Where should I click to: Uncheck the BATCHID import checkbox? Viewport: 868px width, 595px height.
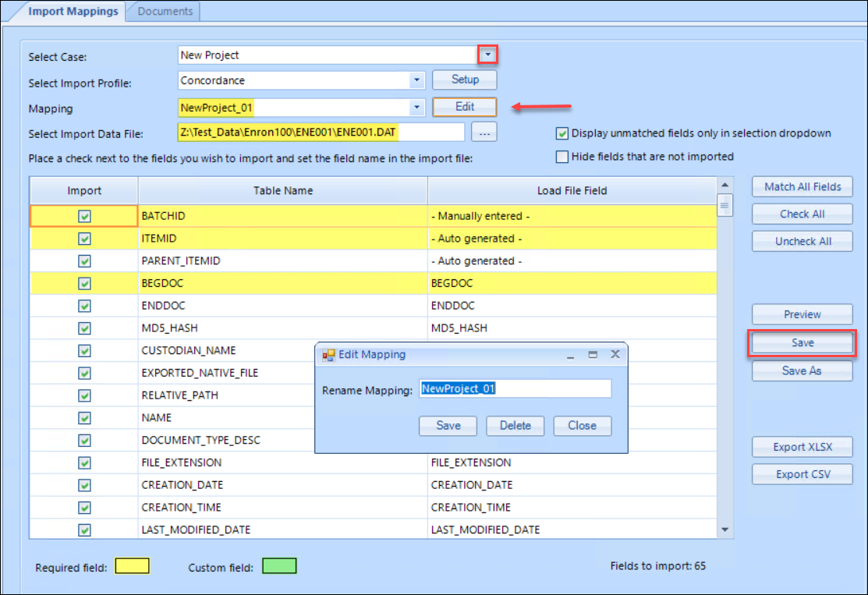(x=83, y=216)
